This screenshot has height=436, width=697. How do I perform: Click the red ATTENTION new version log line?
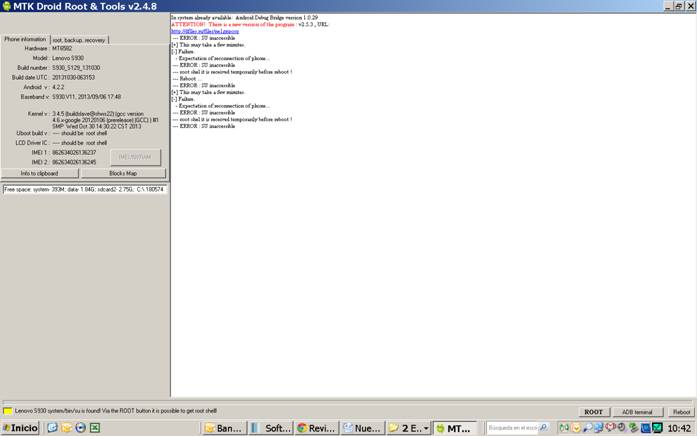(x=249, y=24)
